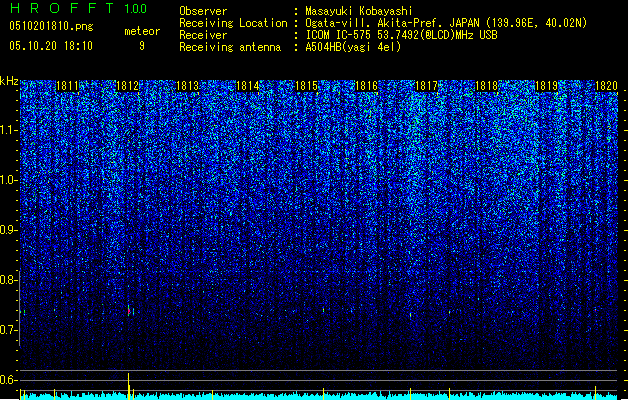This screenshot has width=629, height=400.
Task: Click the tall yellow power spike near 1812
Action: click(129, 385)
